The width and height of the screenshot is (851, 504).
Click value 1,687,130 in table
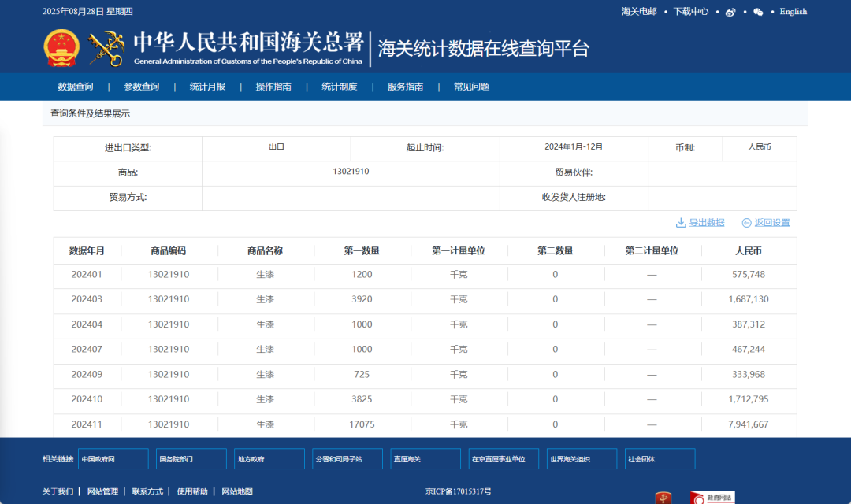coord(749,299)
